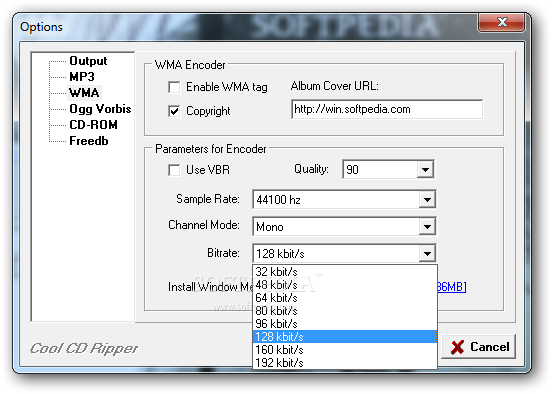Open Ogg Vorbis settings

tap(100, 109)
